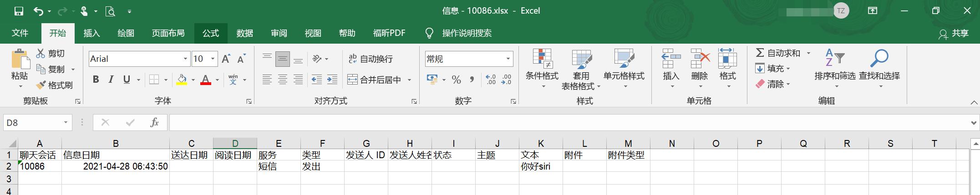Increase the cell indent
The width and height of the screenshot is (980, 195).
[x=332, y=80]
